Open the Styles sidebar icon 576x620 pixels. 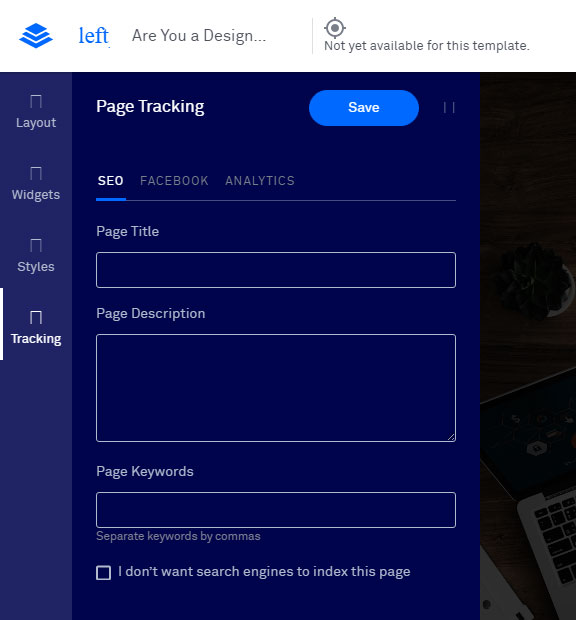pyautogui.click(x=36, y=246)
